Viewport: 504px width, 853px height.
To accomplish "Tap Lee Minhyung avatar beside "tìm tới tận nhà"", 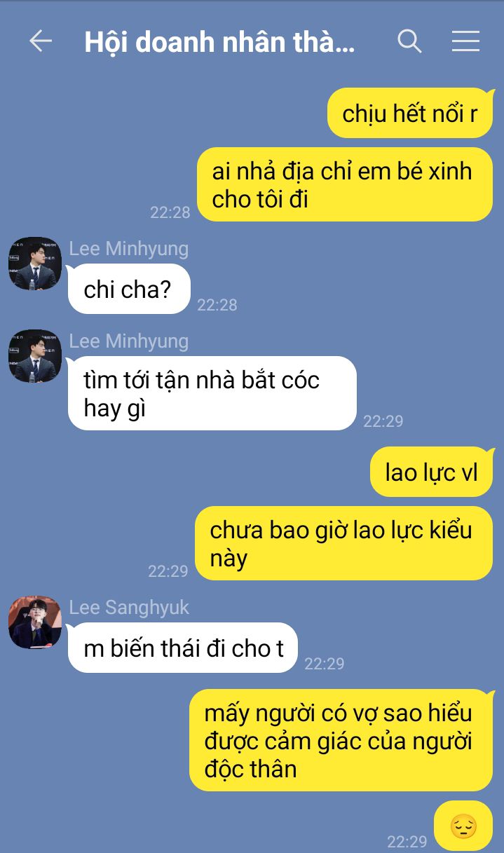I will pyautogui.click(x=35, y=356).
